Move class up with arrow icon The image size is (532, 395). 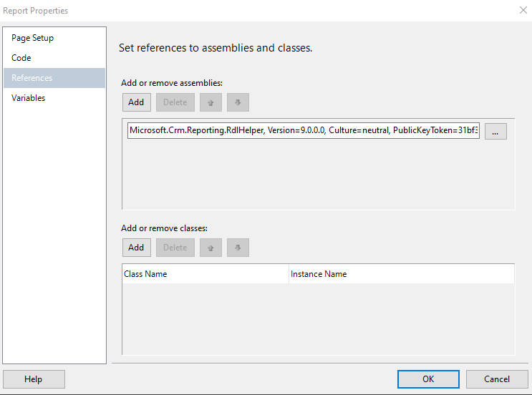click(x=211, y=248)
